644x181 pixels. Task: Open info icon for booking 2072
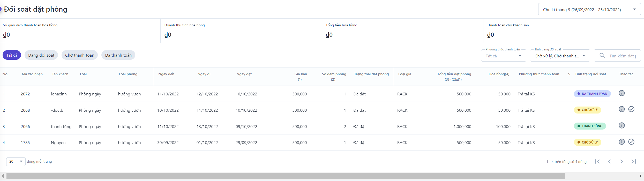coord(621,93)
